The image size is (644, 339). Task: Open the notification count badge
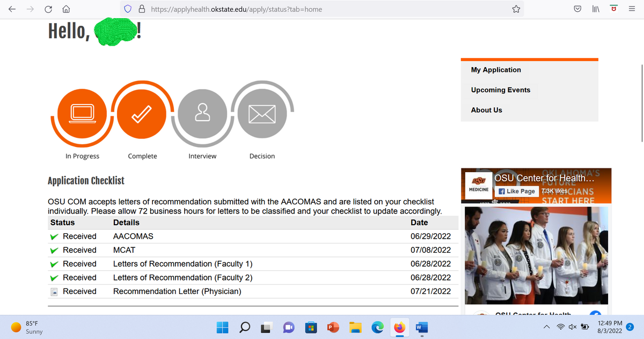coord(631,327)
